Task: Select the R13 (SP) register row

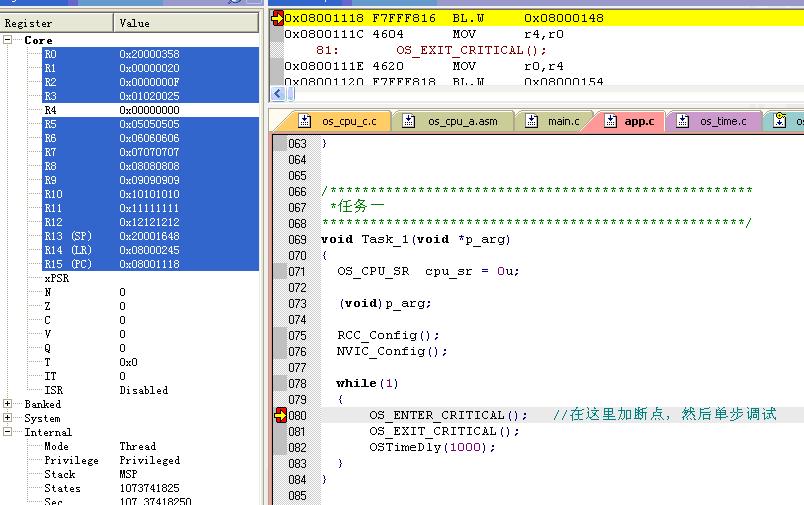Action: (150, 236)
